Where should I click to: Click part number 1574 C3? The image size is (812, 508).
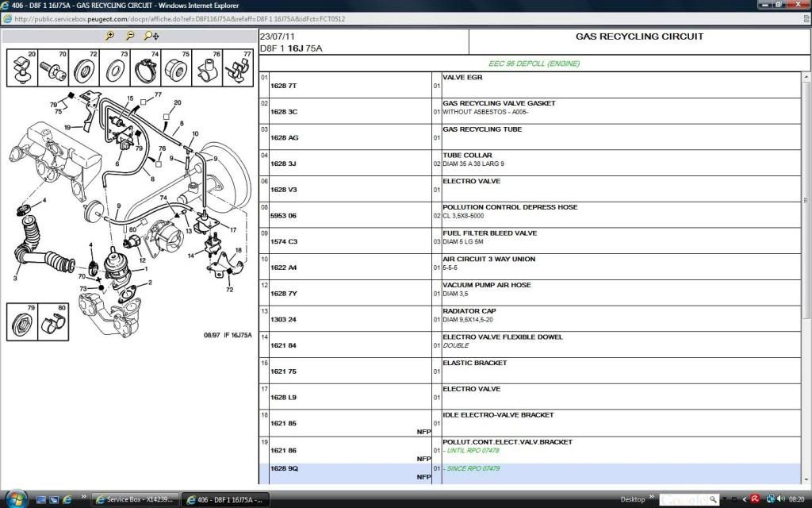point(284,241)
